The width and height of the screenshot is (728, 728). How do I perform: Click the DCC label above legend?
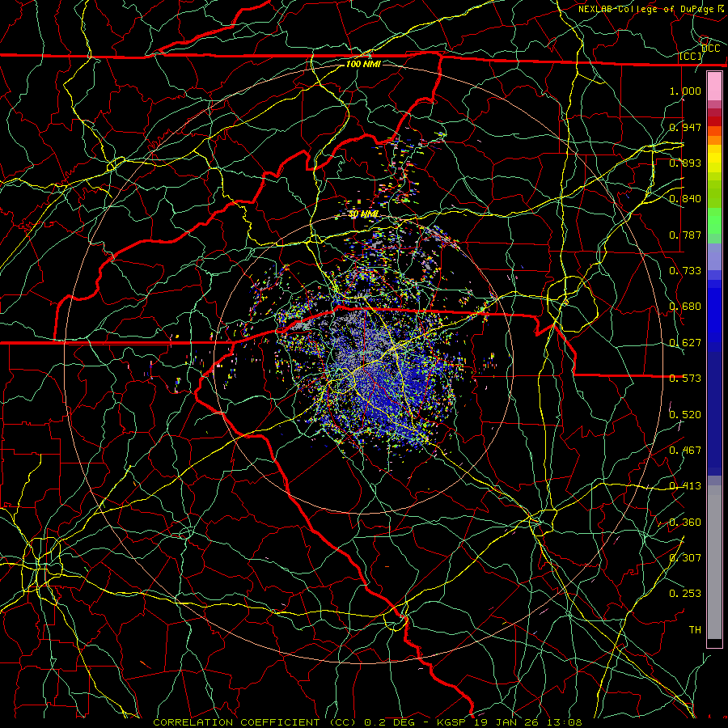pos(711,49)
